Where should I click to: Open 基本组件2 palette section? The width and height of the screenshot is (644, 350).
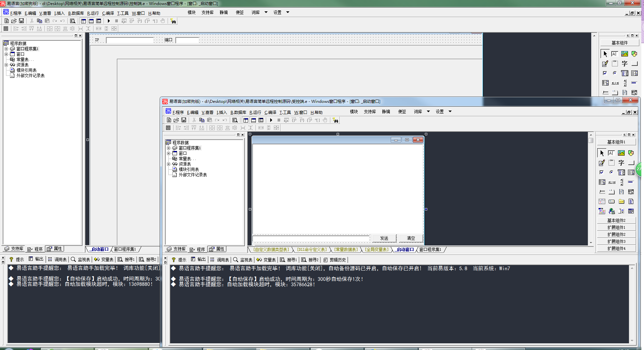[x=616, y=220]
